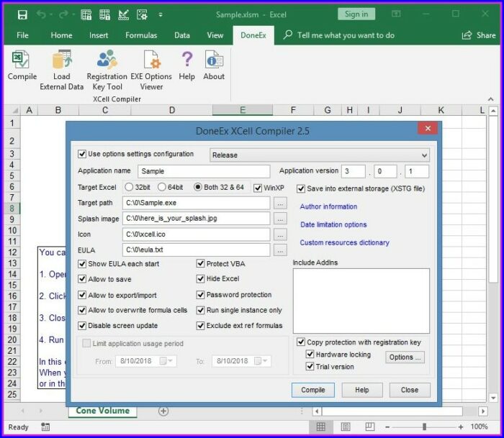Click the Add new sheet plus icon

[x=163, y=411]
